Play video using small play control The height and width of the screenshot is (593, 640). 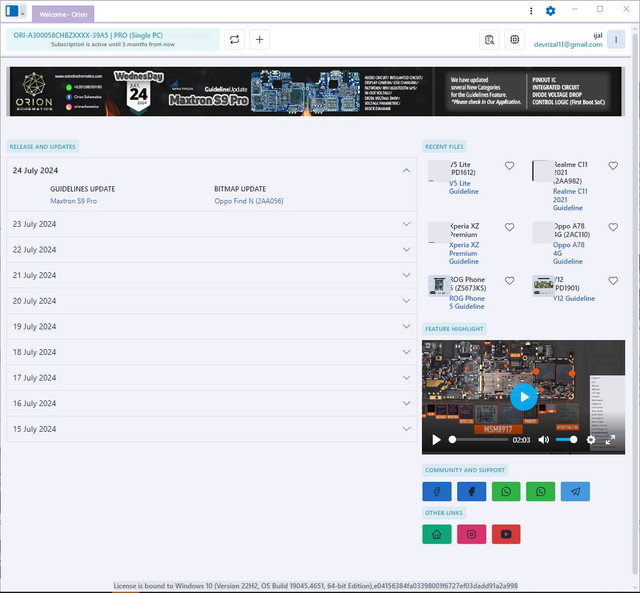(436, 440)
